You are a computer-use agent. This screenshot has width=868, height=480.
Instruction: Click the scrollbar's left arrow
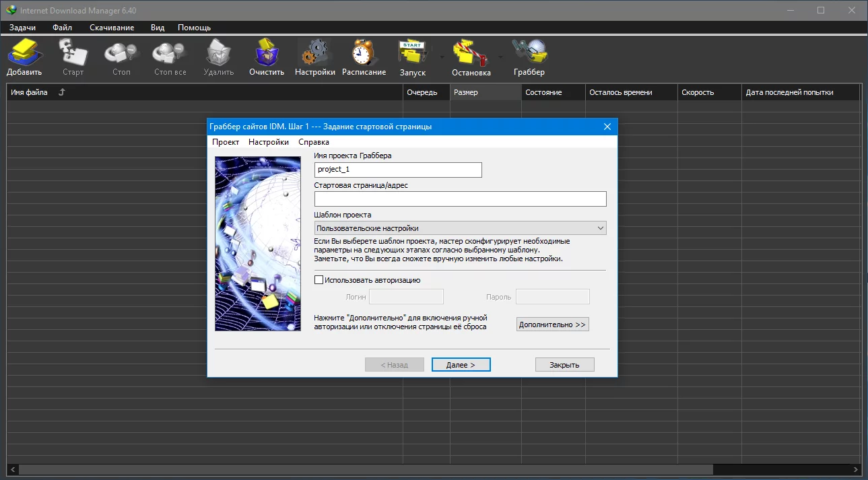11,469
